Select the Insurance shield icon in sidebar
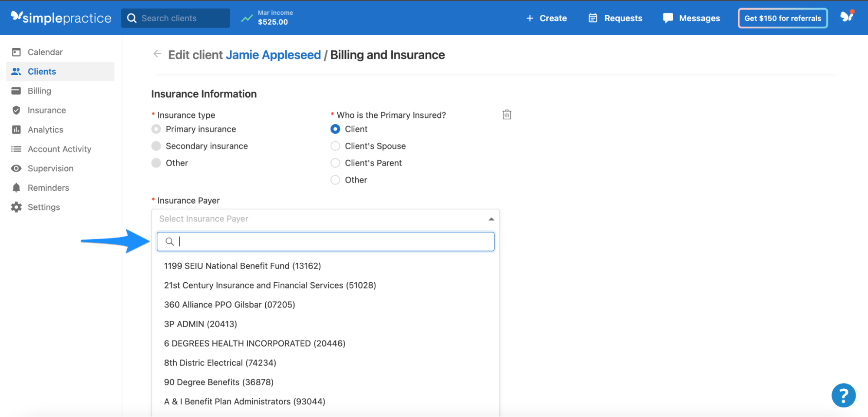Image resolution: width=868 pixels, height=417 pixels. coord(16,110)
